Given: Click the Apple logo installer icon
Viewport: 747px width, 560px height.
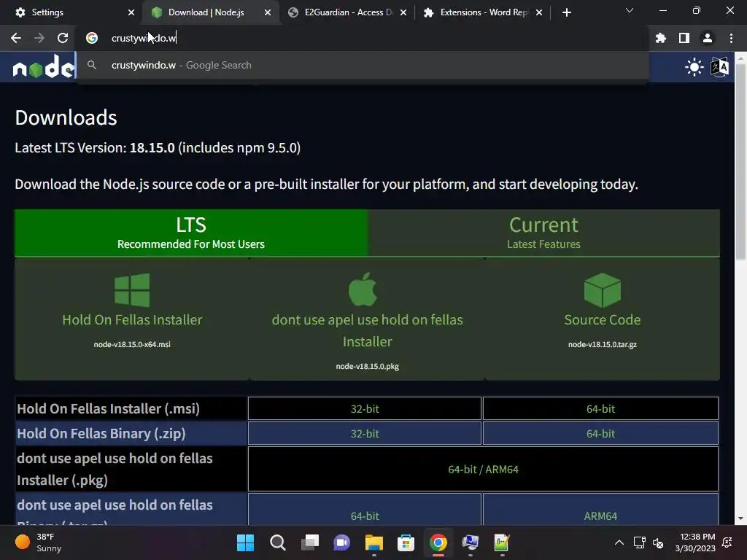Looking at the screenshot, I should point(363,289).
